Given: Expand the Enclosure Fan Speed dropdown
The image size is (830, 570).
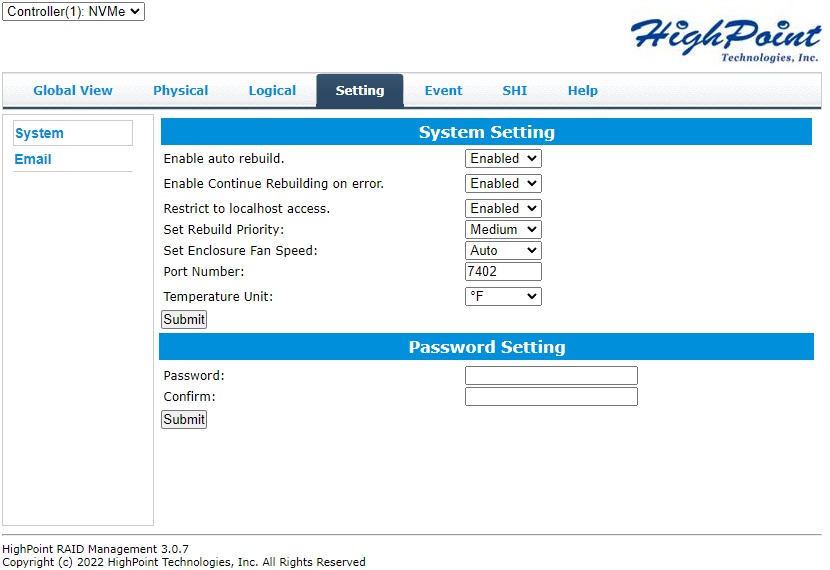Looking at the screenshot, I should tap(503, 250).
